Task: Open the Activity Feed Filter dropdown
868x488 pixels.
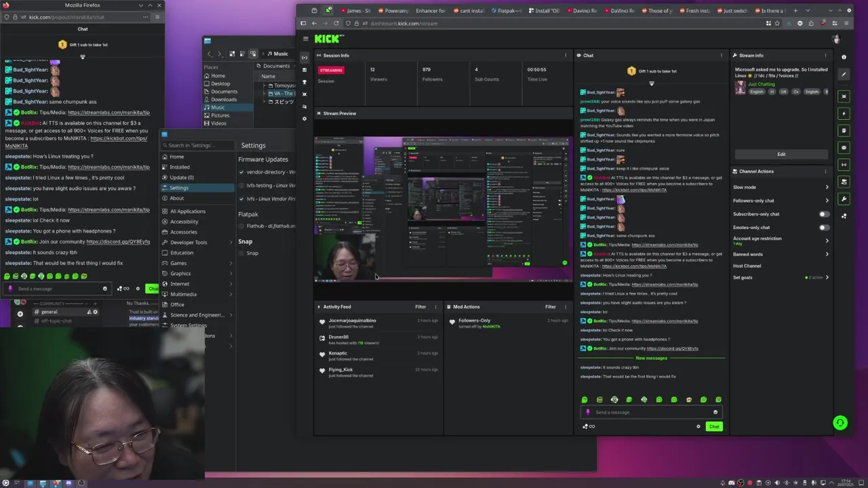Action: tap(424, 307)
